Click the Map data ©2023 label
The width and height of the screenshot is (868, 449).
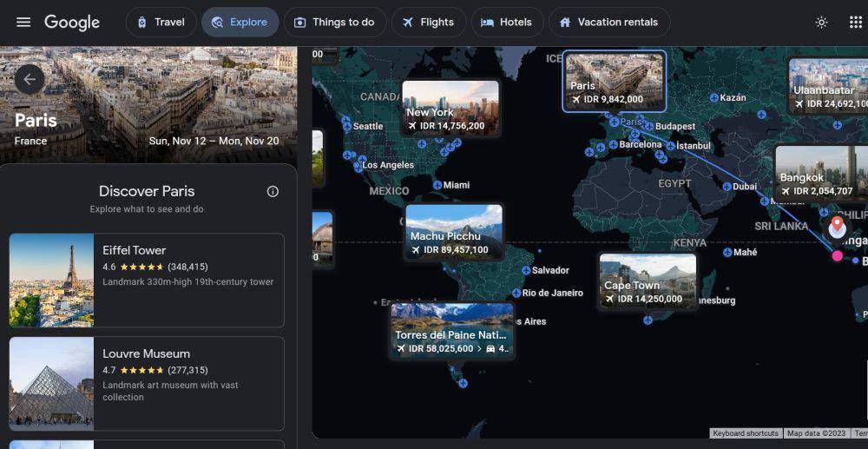[x=817, y=433]
